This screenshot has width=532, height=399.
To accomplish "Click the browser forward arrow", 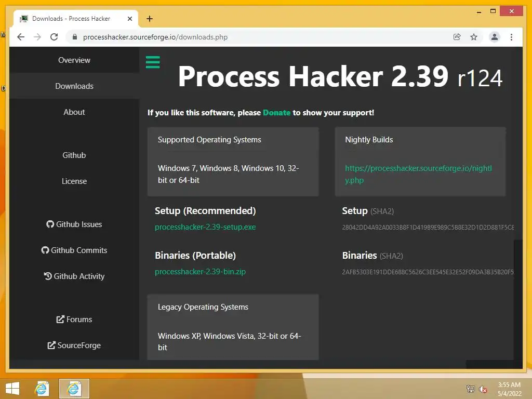I will coord(37,37).
